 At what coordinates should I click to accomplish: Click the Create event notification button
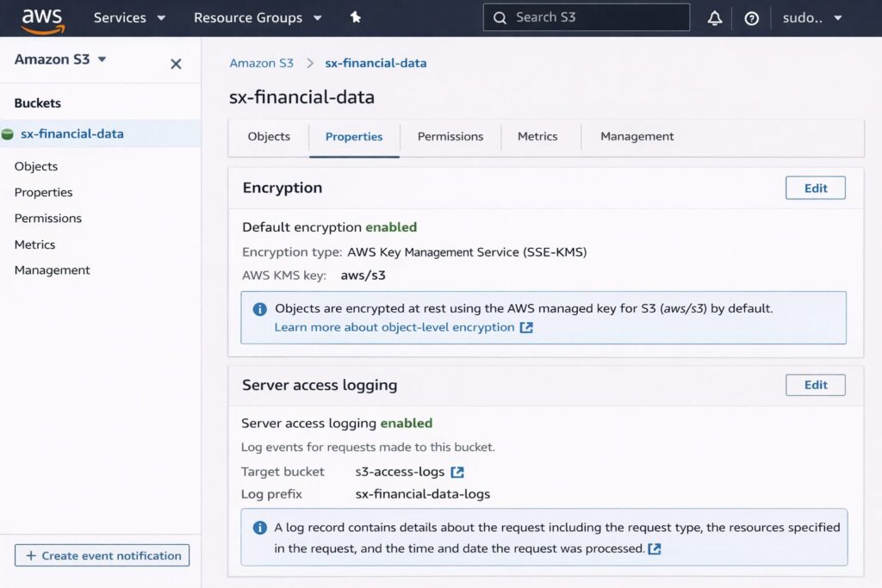pyautogui.click(x=102, y=555)
